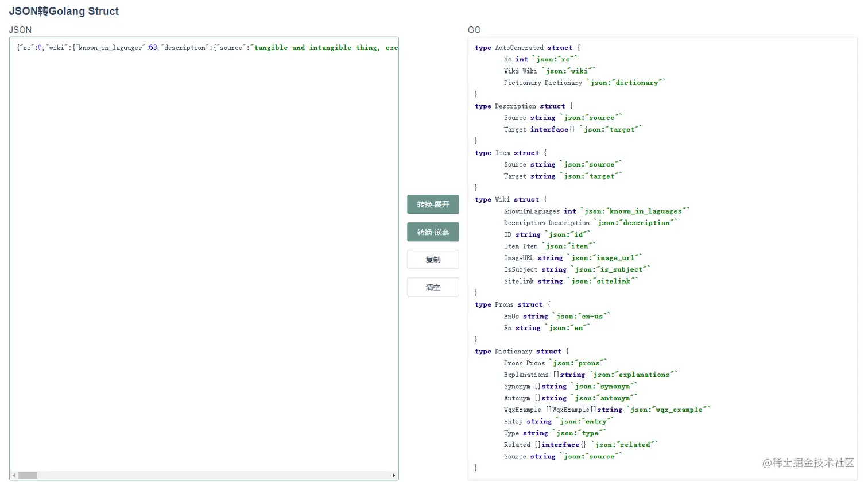The image size is (868, 482).
Task: Click the 'JSON转Golang Struct' page heading
Action: click(x=64, y=11)
